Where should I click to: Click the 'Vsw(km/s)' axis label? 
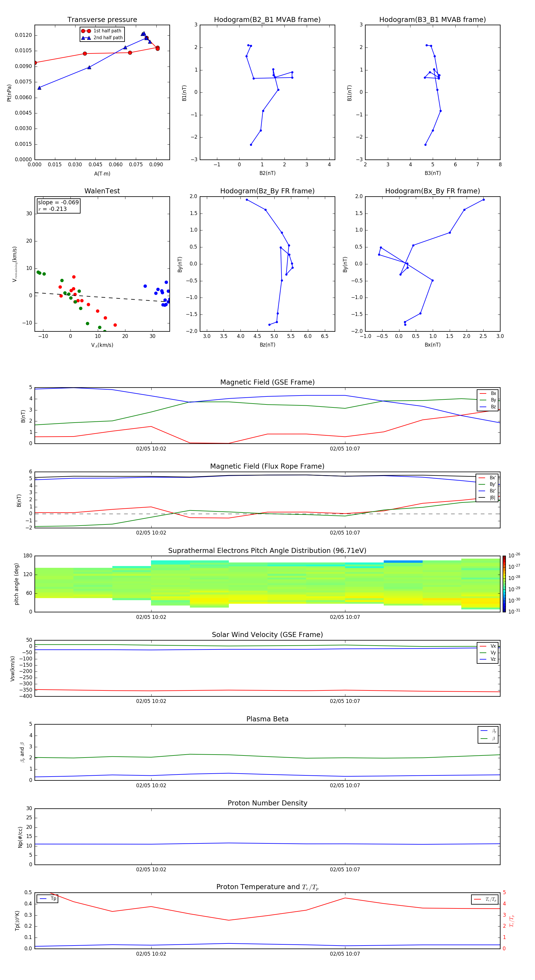click(12, 668)
